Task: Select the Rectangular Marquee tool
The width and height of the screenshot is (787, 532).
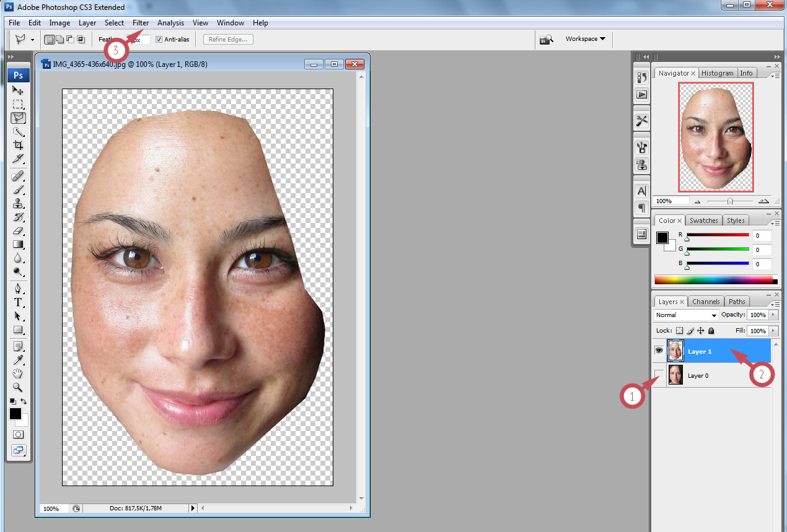Action: 18,104
